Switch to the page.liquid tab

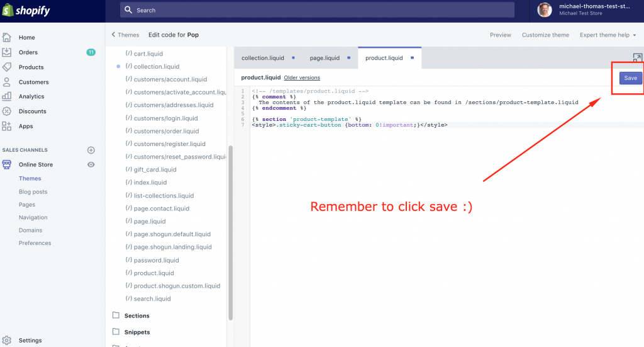point(325,58)
